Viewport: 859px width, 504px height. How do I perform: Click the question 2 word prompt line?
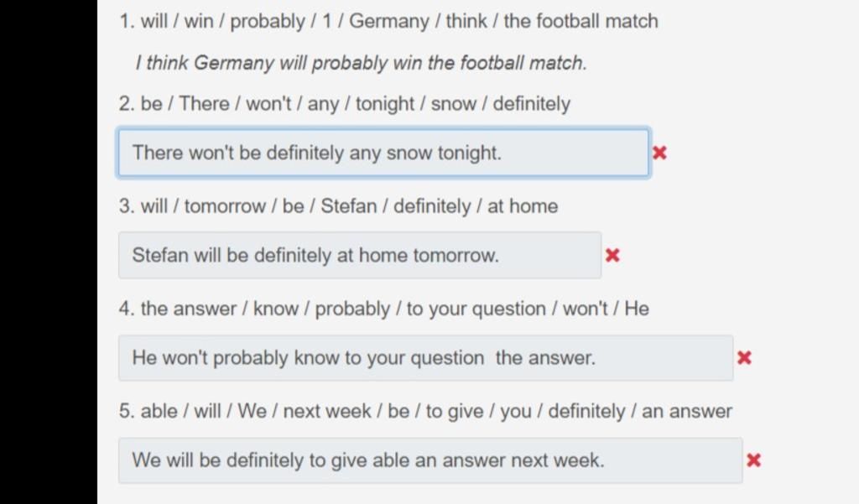[344, 104]
